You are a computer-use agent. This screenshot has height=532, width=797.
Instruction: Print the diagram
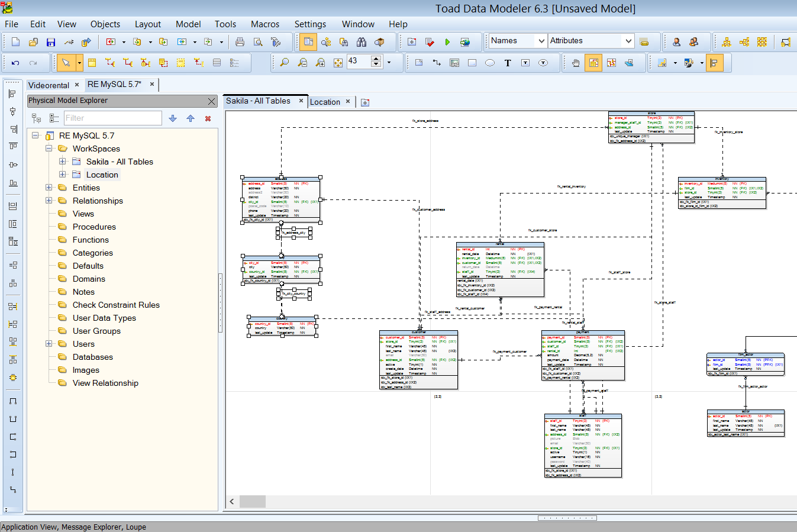[240, 42]
